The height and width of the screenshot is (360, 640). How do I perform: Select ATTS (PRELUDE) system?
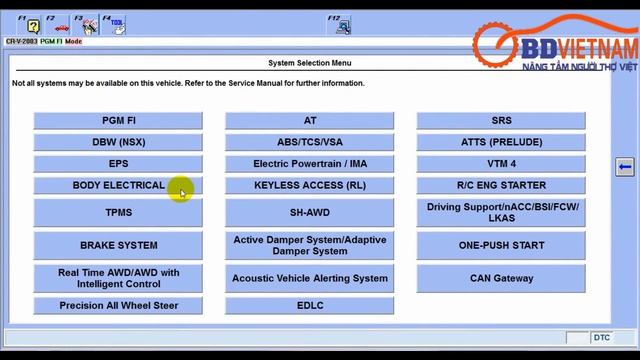tap(501, 142)
